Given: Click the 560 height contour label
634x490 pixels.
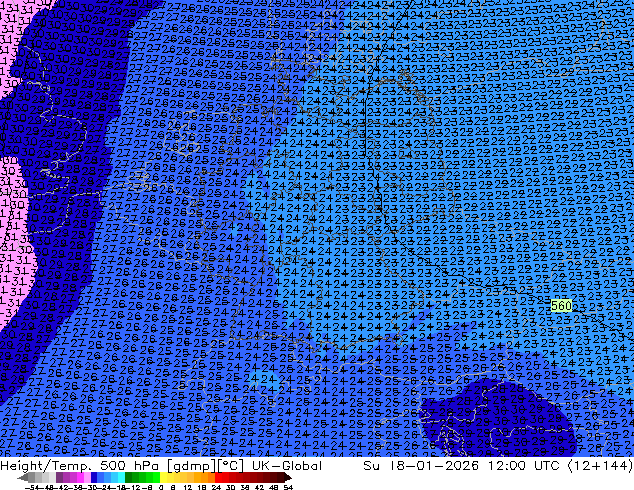Looking at the screenshot, I should click(x=562, y=306).
